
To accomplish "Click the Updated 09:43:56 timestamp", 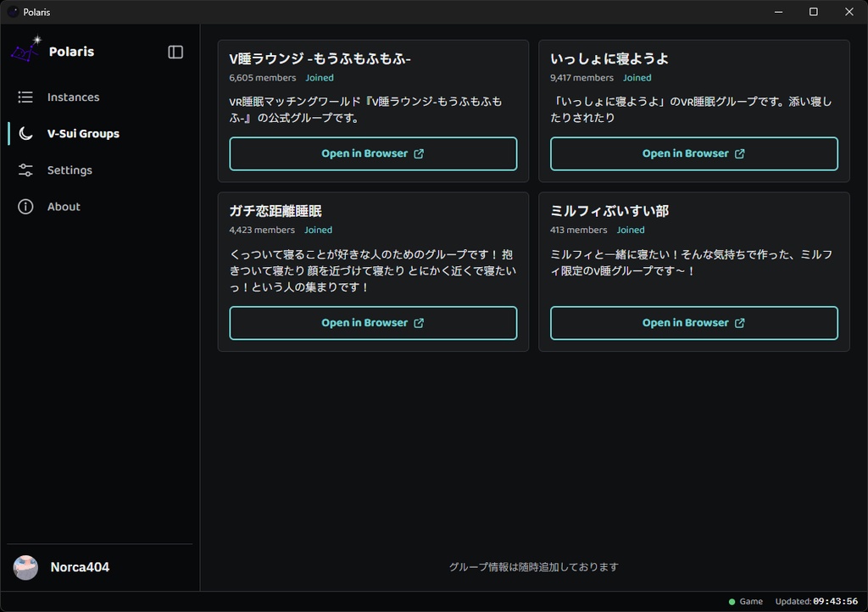I will click(816, 602).
